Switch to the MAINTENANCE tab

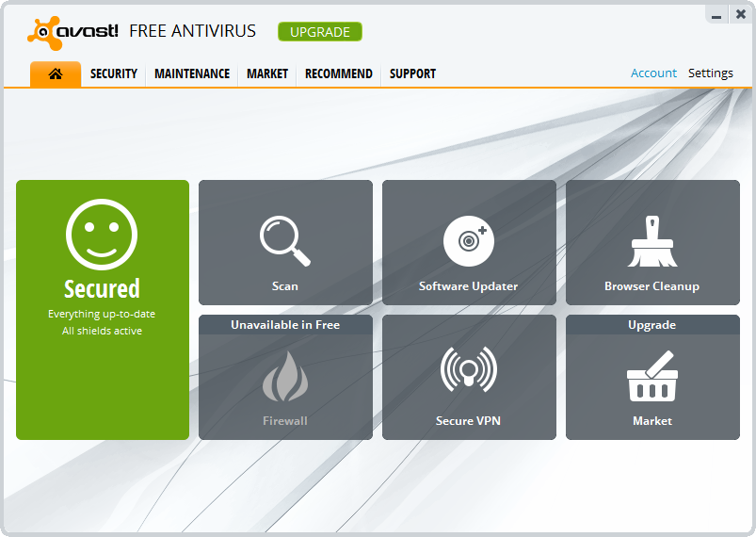tap(192, 73)
